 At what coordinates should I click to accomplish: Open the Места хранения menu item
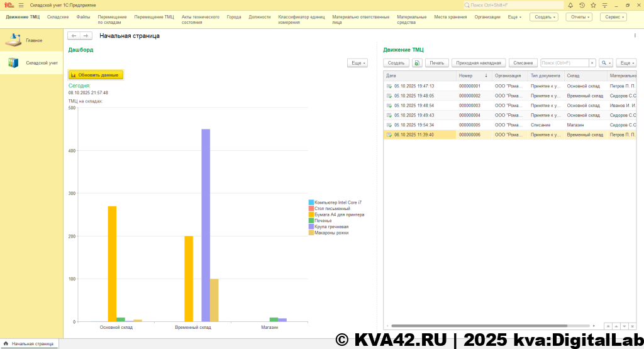click(450, 17)
